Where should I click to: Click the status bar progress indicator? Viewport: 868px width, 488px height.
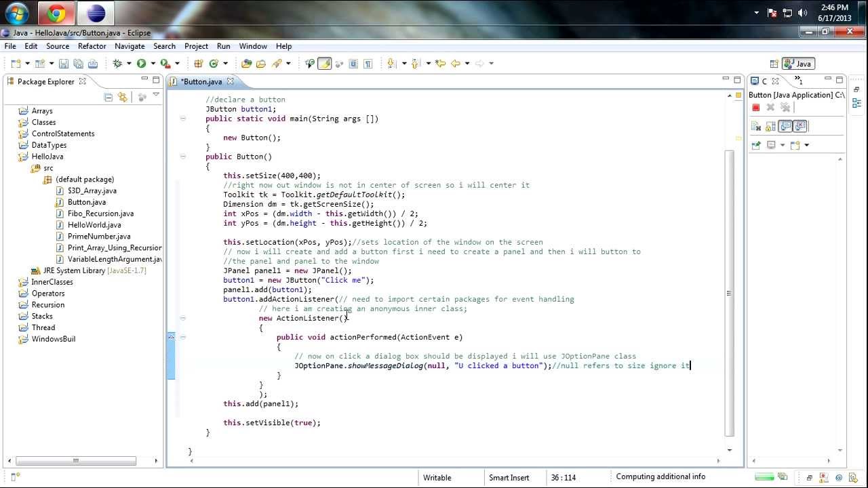(x=764, y=477)
